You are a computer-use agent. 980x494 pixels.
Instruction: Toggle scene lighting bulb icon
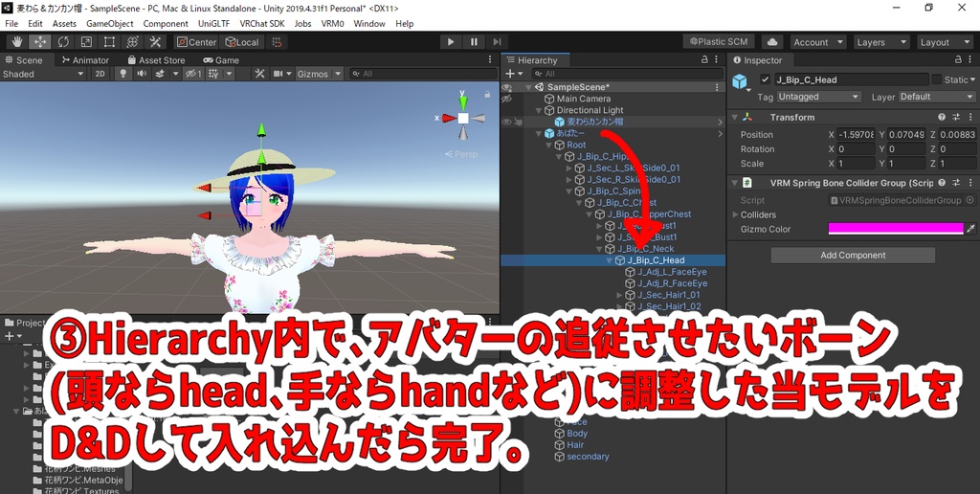(123, 74)
